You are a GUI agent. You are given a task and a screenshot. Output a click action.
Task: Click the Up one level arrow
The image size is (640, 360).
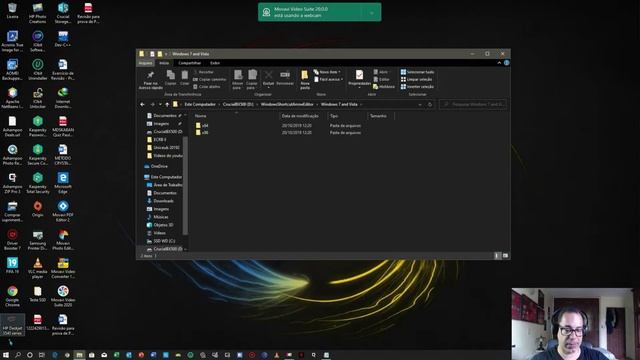click(x=167, y=104)
